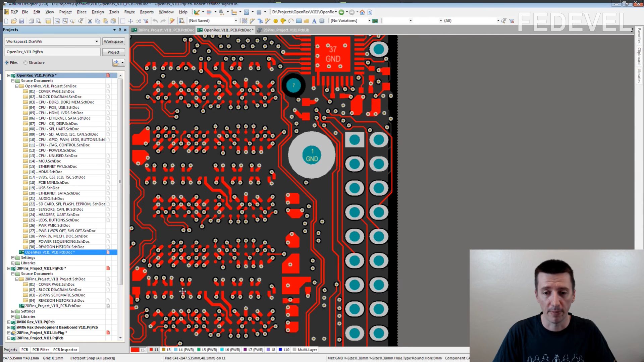Select the Files radio button
This screenshot has width=644, height=362.
7,63
